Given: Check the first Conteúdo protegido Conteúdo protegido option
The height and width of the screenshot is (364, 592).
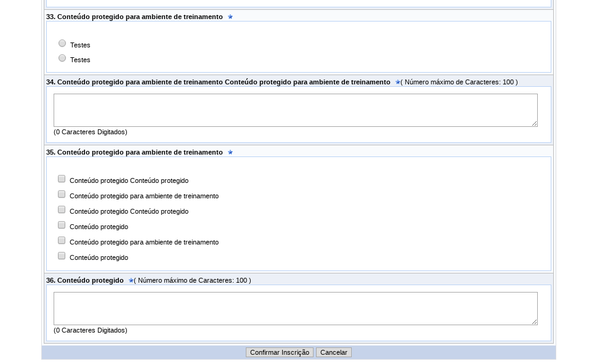Looking at the screenshot, I should (x=61, y=178).
